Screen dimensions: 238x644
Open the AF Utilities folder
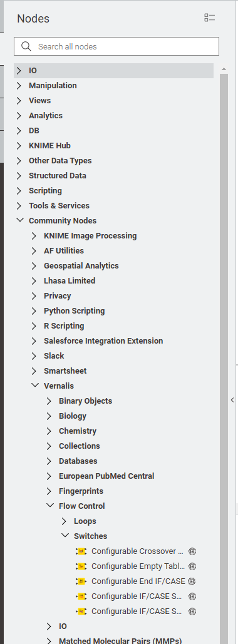coord(64,250)
